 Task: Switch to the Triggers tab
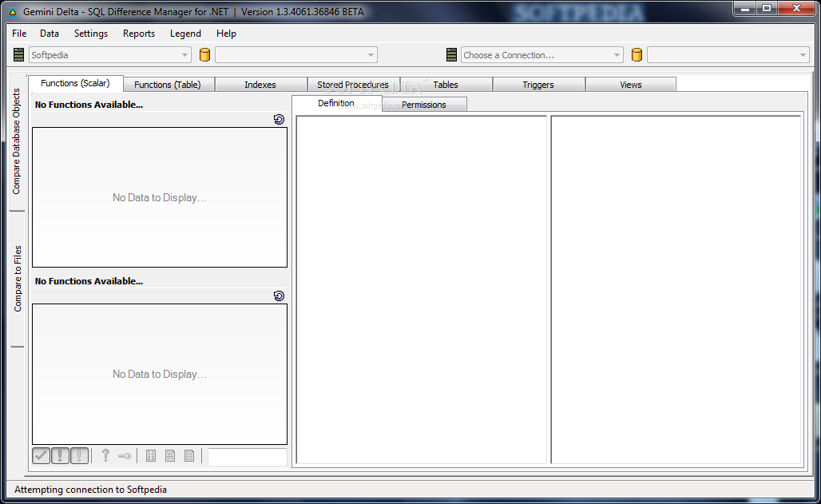coord(538,85)
